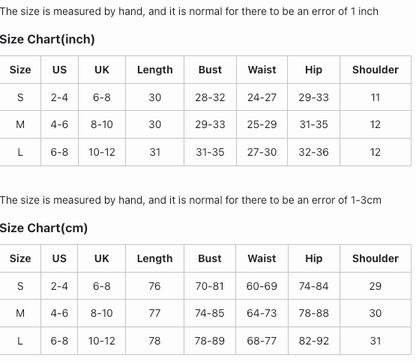Click the 82-92 hip value
The height and width of the screenshot is (361, 416).
click(314, 341)
